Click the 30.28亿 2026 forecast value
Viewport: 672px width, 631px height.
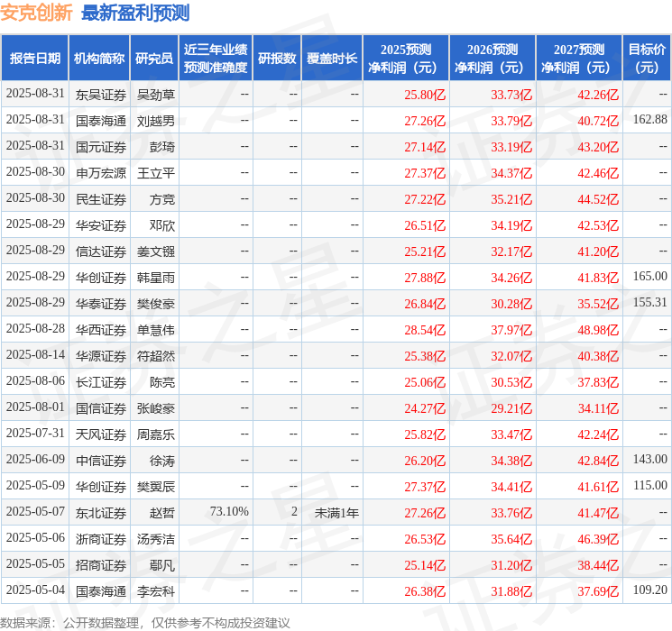(x=511, y=304)
